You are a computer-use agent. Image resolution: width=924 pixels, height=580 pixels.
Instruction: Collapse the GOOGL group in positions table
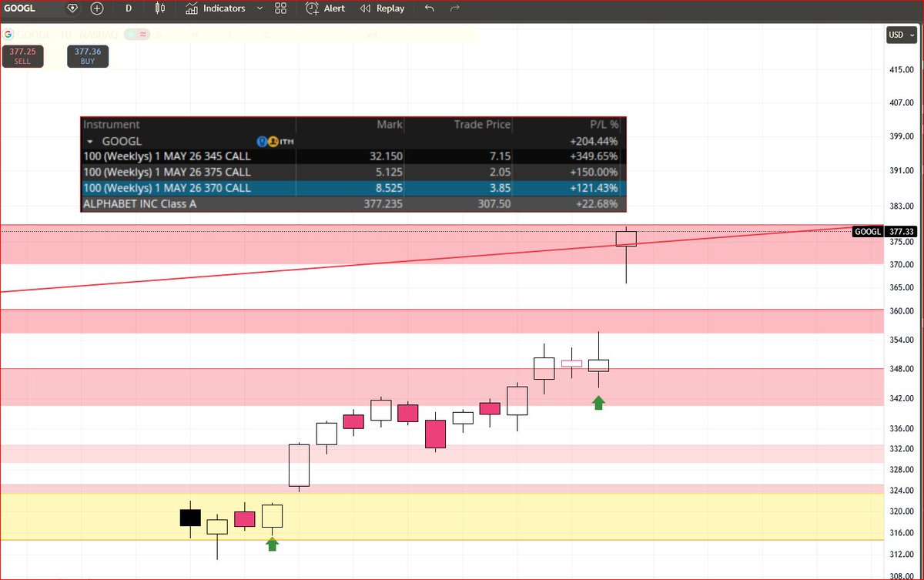[89, 141]
